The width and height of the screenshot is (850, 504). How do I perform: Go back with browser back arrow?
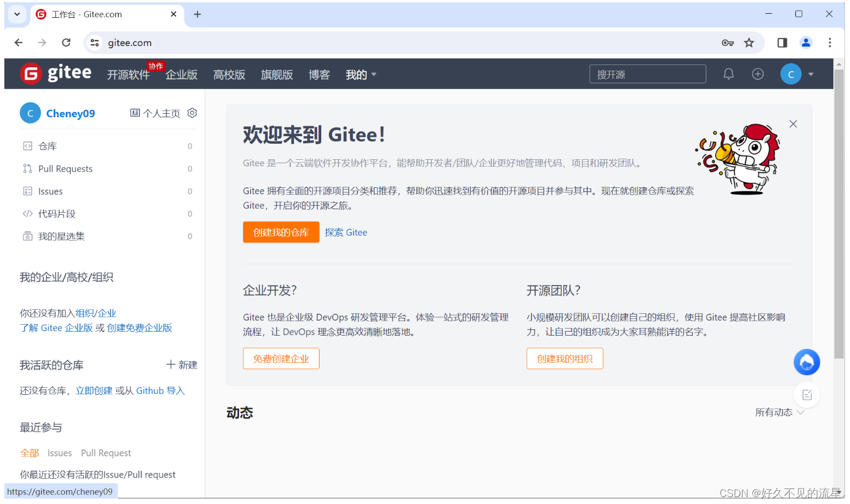(x=18, y=43)
